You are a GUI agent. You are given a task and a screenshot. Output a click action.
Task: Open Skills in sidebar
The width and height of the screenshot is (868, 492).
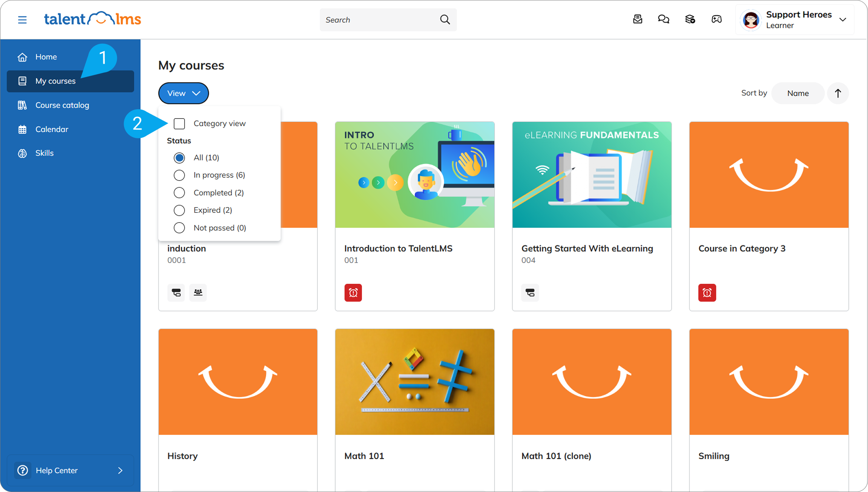click(70, 153)
